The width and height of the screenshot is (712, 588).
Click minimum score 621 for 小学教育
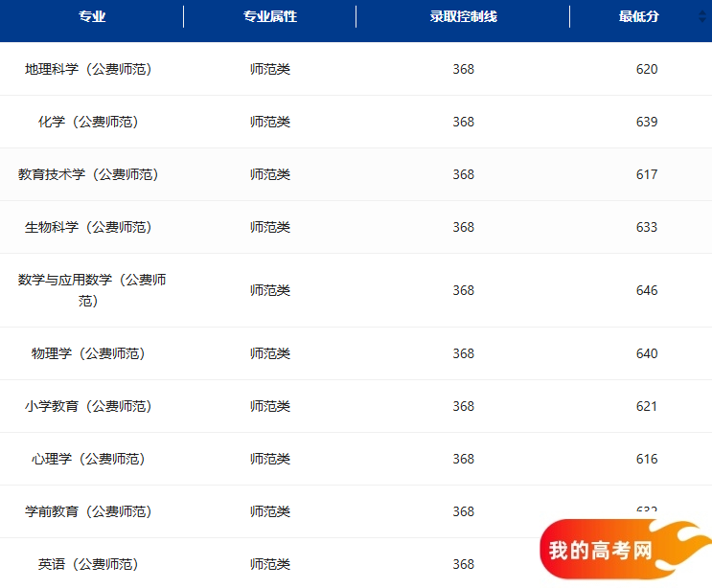647,406
